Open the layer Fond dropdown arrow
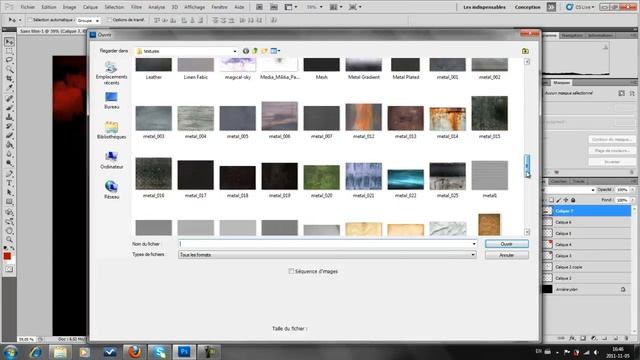The height and width of the screenshot is (360, 640). coord(633,200)
